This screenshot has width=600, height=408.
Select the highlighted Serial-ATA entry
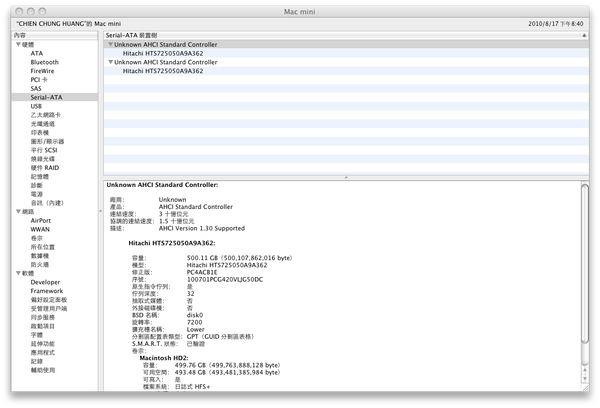click(x=55, y=97)
